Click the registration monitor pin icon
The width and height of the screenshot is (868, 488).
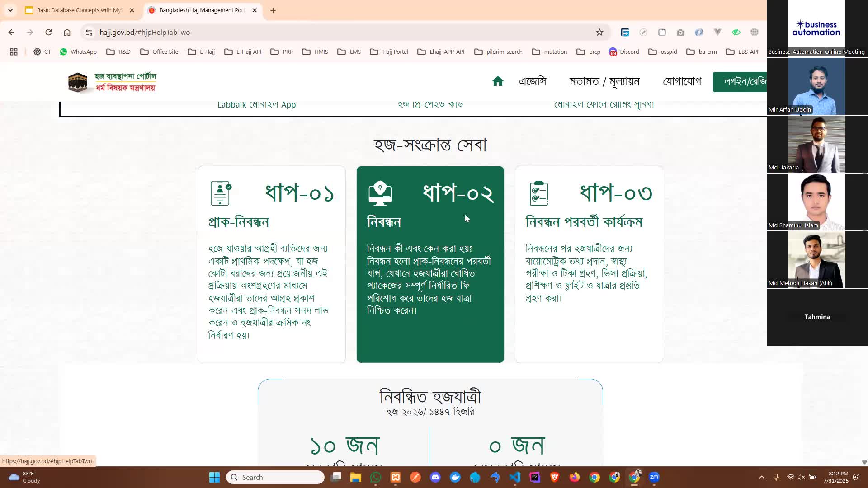[380, 193]
